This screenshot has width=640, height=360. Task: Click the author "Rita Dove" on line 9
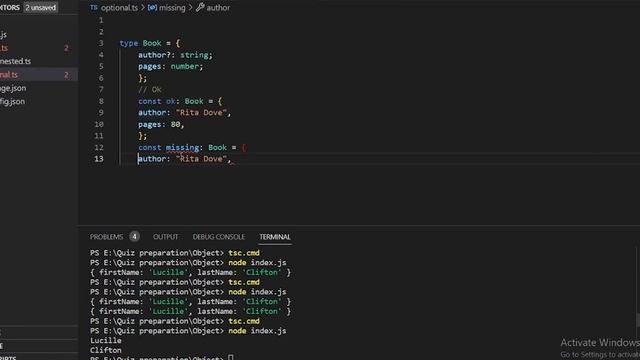[184, 113]
